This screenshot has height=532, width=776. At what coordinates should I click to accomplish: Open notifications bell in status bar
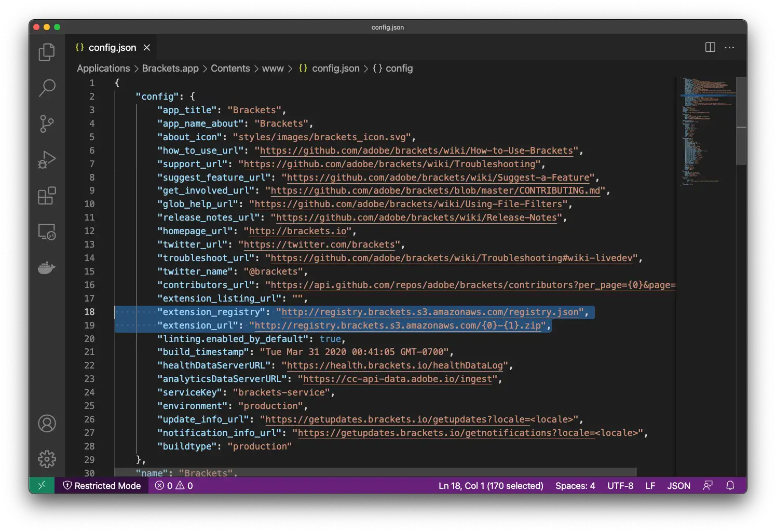730,485
